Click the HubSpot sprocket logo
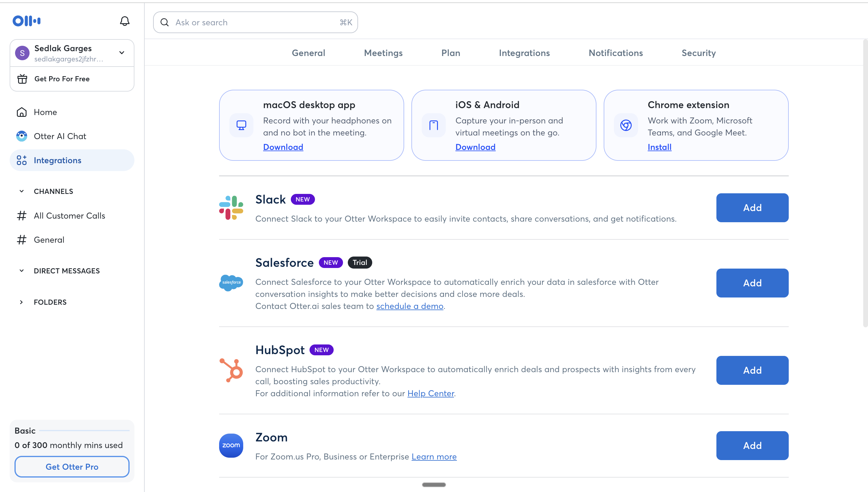The image size is (868, 492). tap(231, 370)
